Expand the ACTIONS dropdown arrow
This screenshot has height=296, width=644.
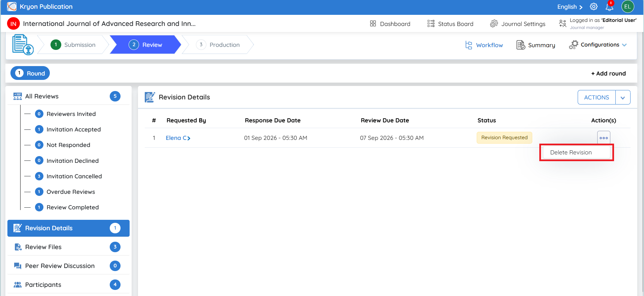tap(623, 97)
